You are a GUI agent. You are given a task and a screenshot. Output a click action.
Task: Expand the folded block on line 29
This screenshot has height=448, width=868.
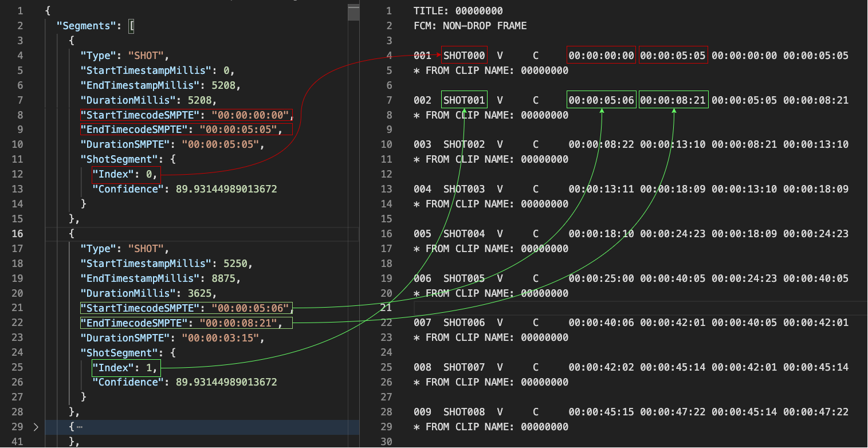pos(37,427)
